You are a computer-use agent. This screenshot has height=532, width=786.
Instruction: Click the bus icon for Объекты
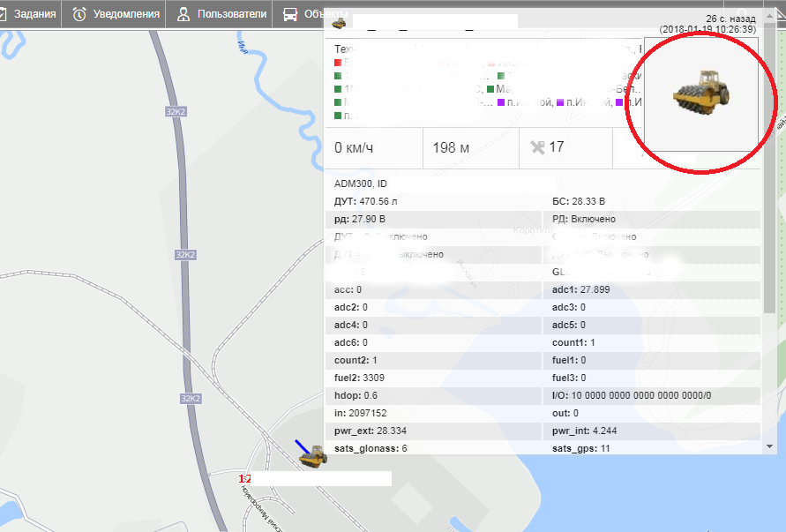point(289,14)
